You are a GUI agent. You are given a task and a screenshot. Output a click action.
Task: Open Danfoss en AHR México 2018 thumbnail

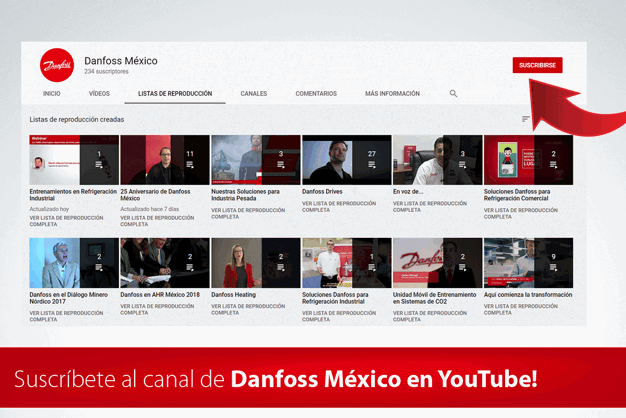[165, 263]
